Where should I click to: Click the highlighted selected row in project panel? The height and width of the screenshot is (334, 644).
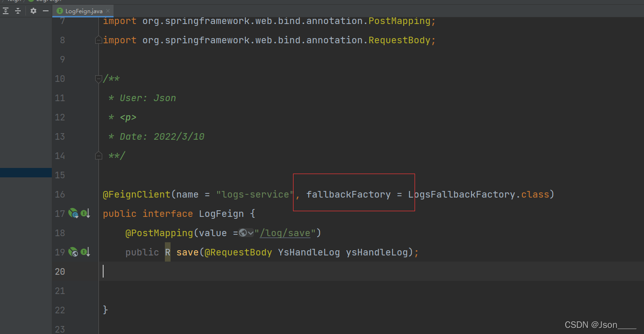(x=26, y=173)
